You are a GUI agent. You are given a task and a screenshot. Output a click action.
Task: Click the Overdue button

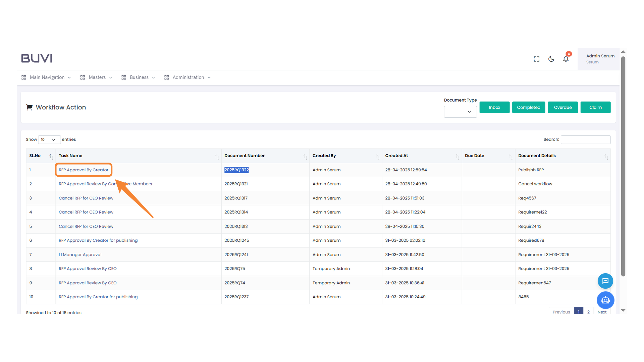tap(562, 107)
